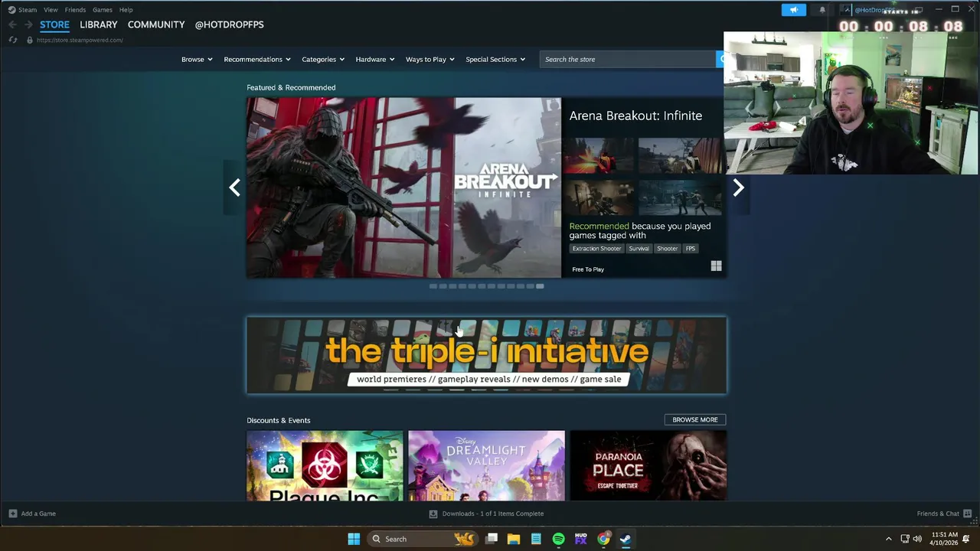Open the clock showing 11:51 AM

[943, 539]
